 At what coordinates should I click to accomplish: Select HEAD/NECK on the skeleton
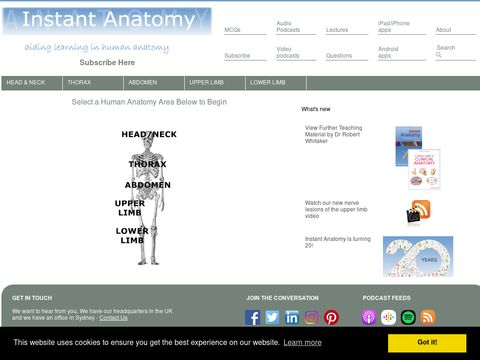point(149,134)
